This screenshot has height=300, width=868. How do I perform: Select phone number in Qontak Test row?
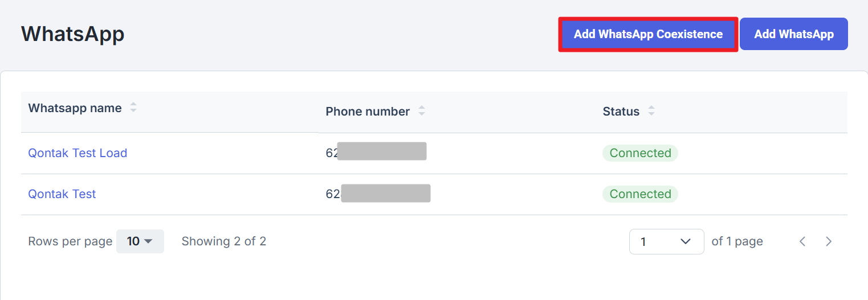pyautogui.click(x=378, y=194)
